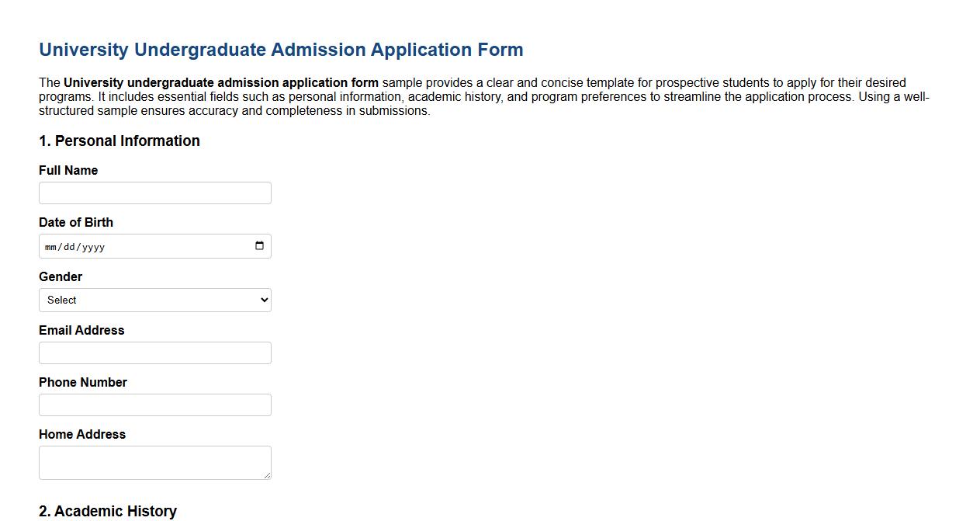Click the Full Name field label
Image resolution: width=980 pixels, height=521 pixels.
(68, 170)
